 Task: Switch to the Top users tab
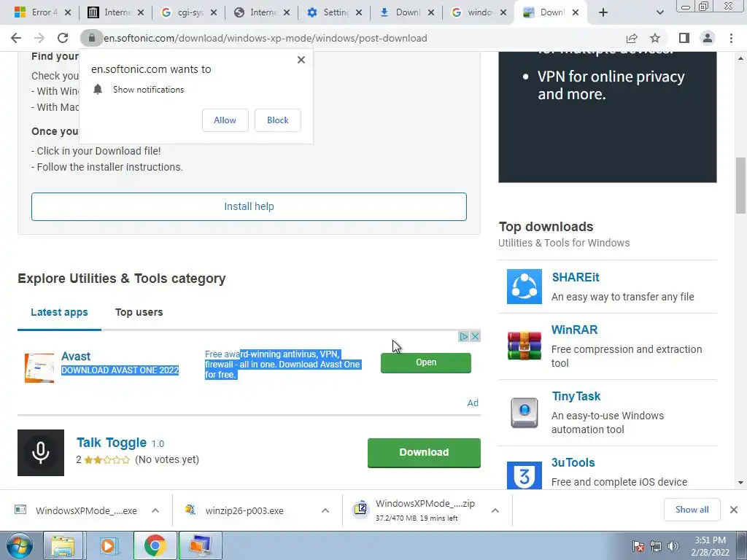(139, 312)
